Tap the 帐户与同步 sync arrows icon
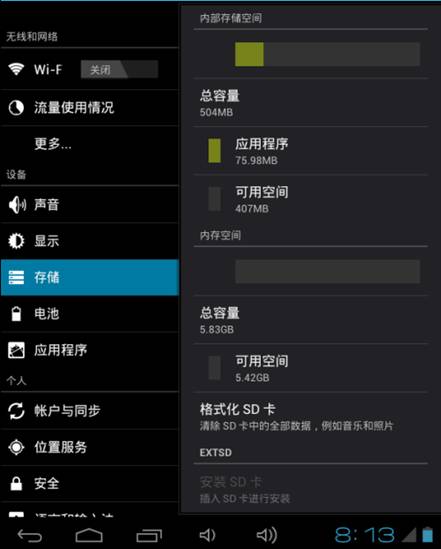 [x=16, y=411]
